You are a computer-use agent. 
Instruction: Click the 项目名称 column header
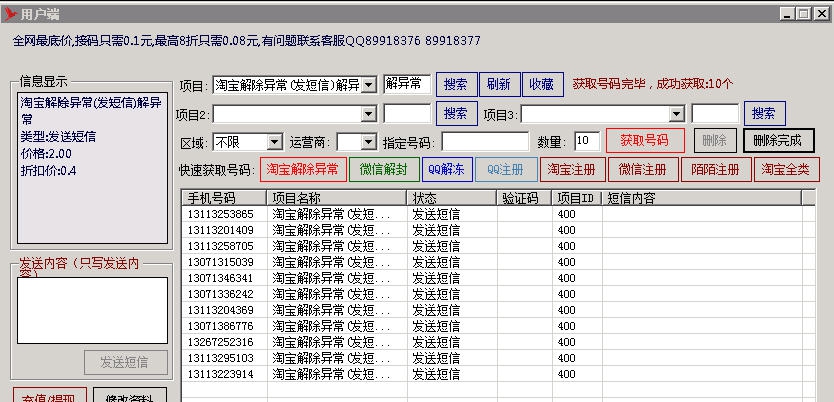click(x=337, y=198)
